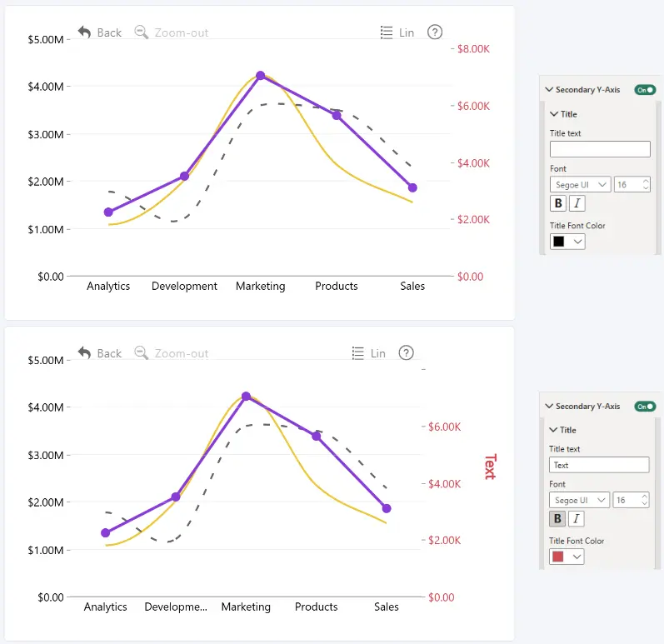Select the Analytics data point in bottom chart
This screenshot has height=644, width=664.
pyautogui.click(x=106, y=532)
